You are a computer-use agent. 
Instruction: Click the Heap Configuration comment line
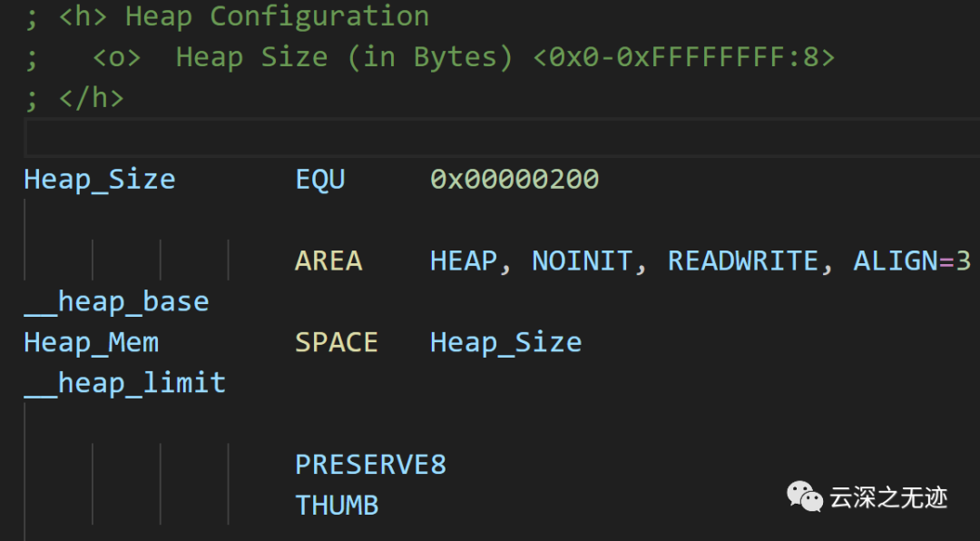[228, 16]
